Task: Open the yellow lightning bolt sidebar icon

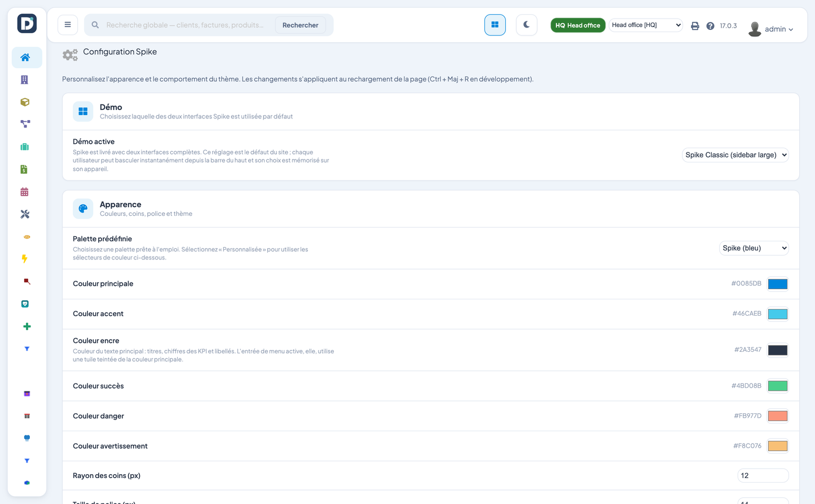Action: point(25,259)
